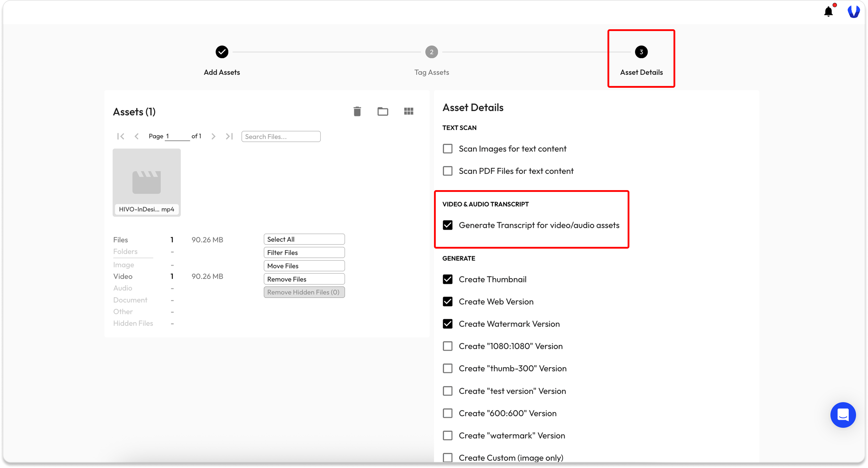Click the folder icon in Assets panel
Image resolution: width=868 pixels, height=468 pixels.
point(382,111)
